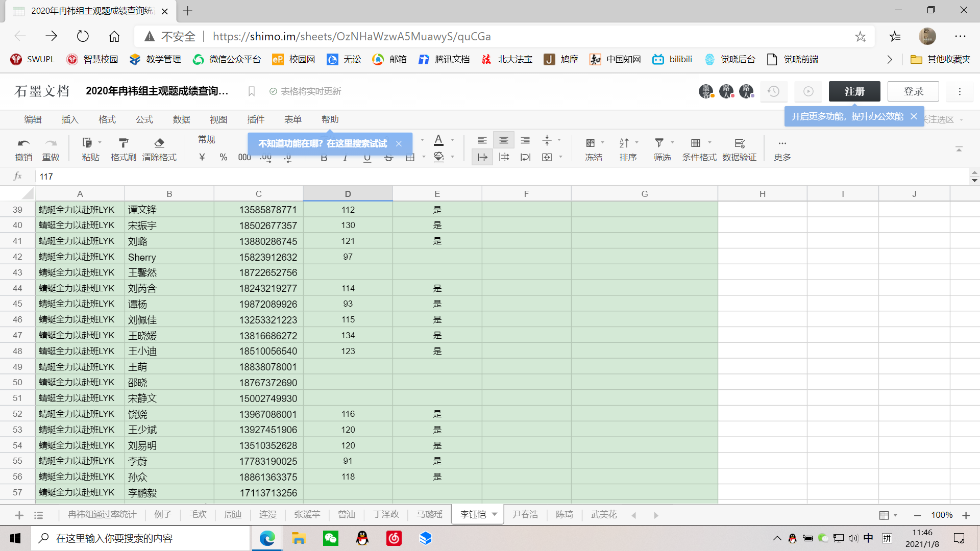Select column D header

(x=348, y=194)
